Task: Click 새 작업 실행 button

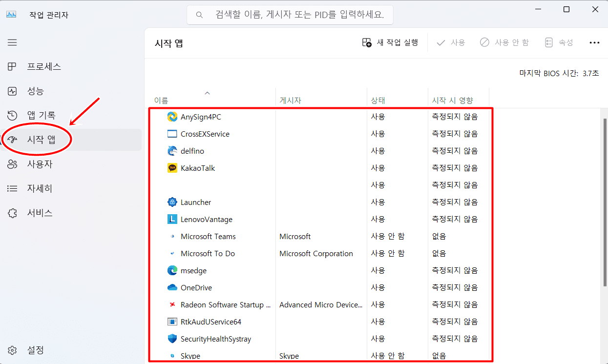Action: (390, 42)
